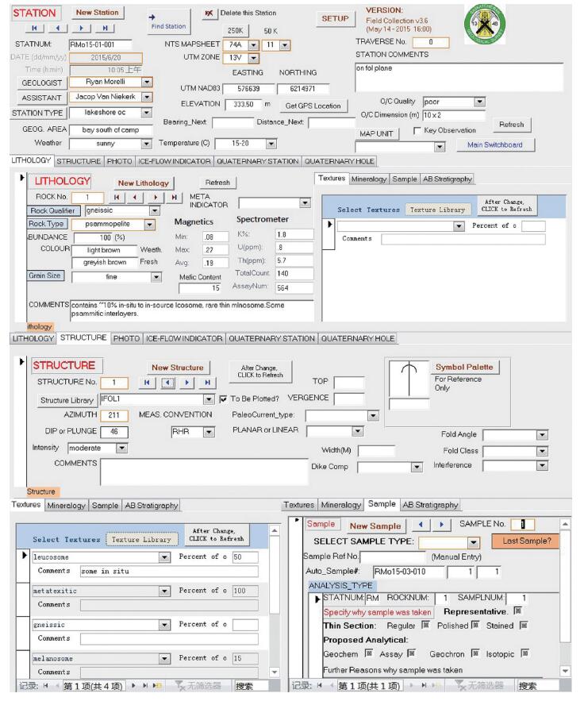Go to first structure record
This screenshot has height=701, width=588.
pyautogui.click(x=147, y=382)
